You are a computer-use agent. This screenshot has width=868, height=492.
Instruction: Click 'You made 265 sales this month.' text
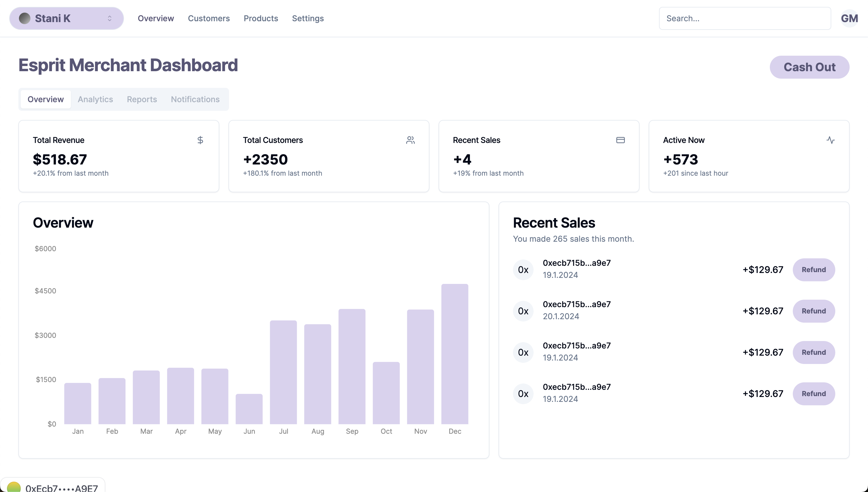[573, 239]
